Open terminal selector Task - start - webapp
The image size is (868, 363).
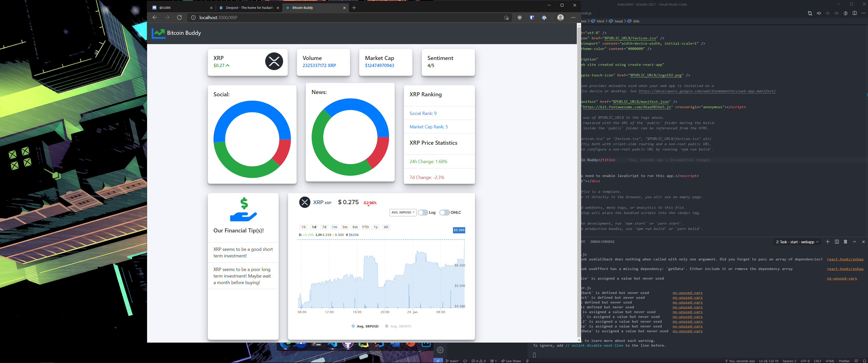(x=797, y=242)
